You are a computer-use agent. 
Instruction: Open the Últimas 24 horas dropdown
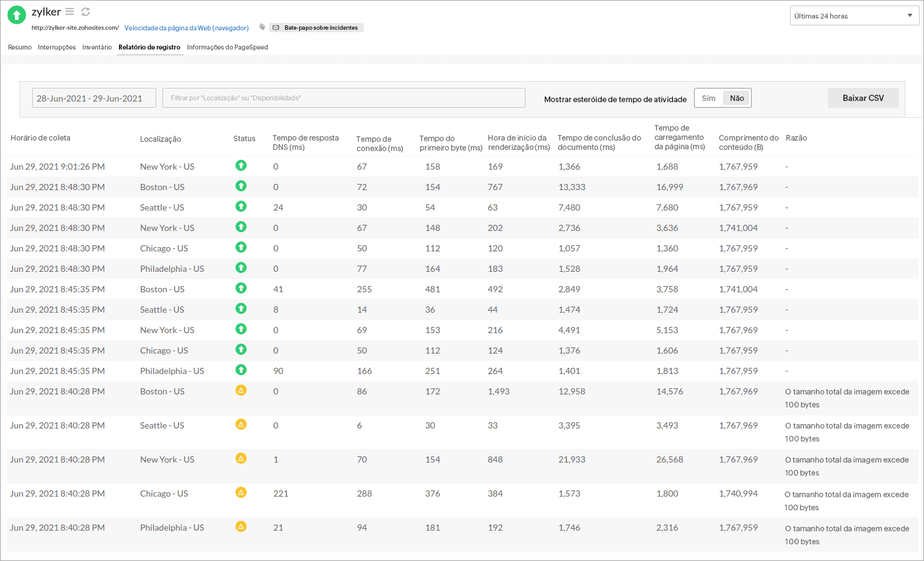(x=854, y=15)
